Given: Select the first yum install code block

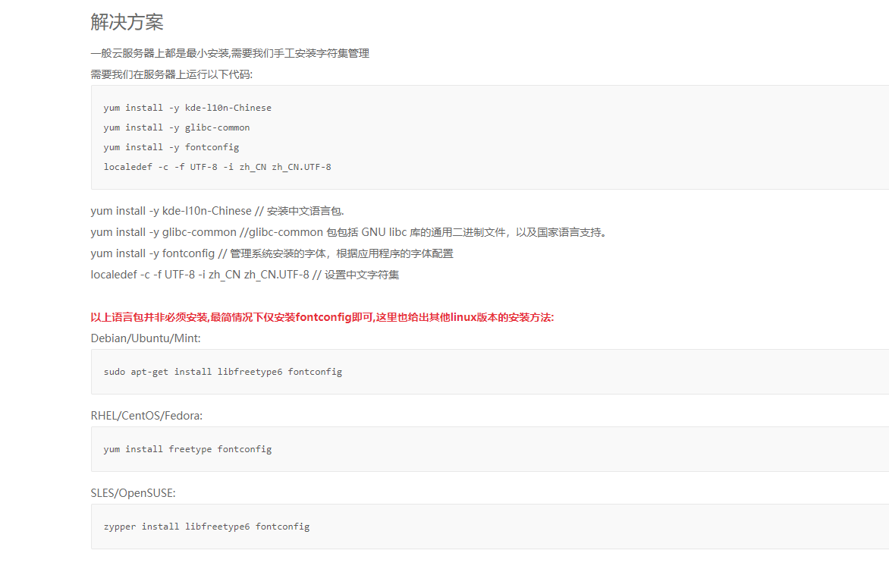Looking at the screenshot, I should click(x=303, y=137).
